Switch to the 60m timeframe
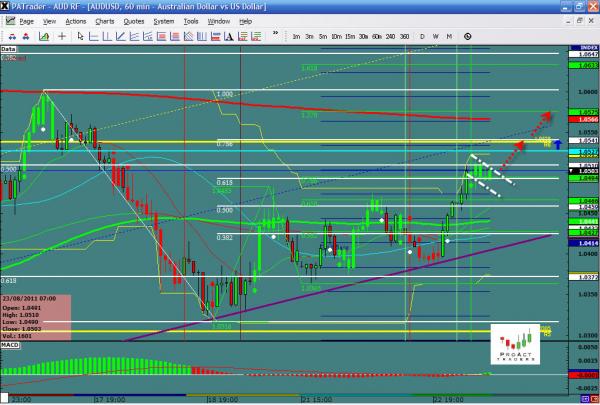The width and height of the screenshot is (600, 405). [376, 36]
